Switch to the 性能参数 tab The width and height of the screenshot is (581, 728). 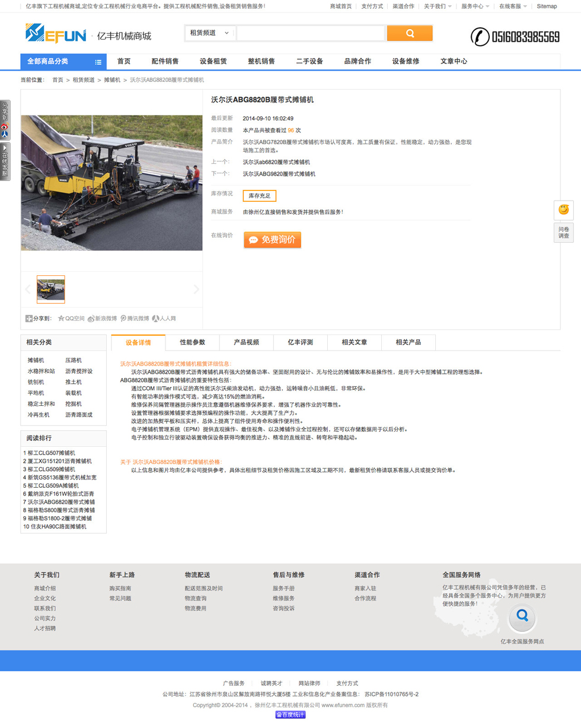point(193,342)
